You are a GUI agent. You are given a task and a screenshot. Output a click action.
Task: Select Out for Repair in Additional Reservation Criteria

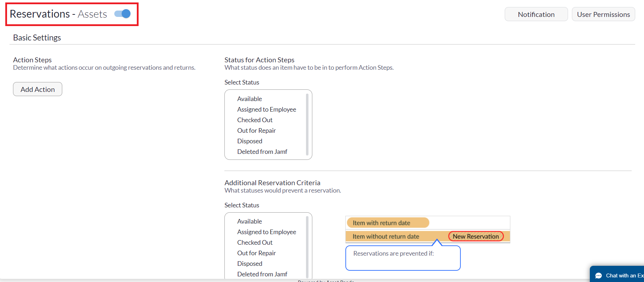[256, 253]
